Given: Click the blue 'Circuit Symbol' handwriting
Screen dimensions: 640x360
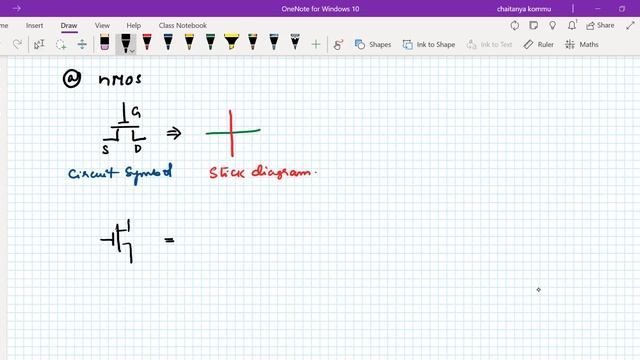Looking at the screenshot, I should tap(120, 173).
